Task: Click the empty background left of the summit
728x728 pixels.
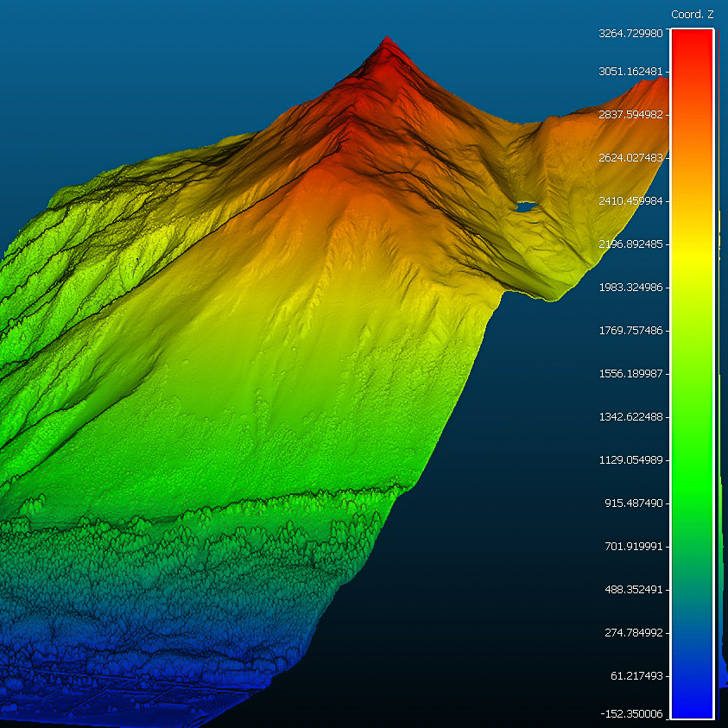Action: click(173, 69)
